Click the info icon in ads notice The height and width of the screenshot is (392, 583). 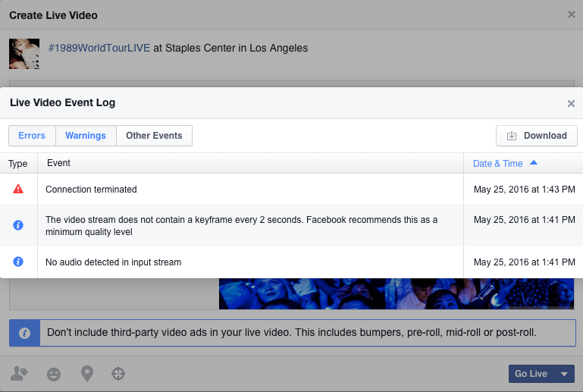(24, 333)
